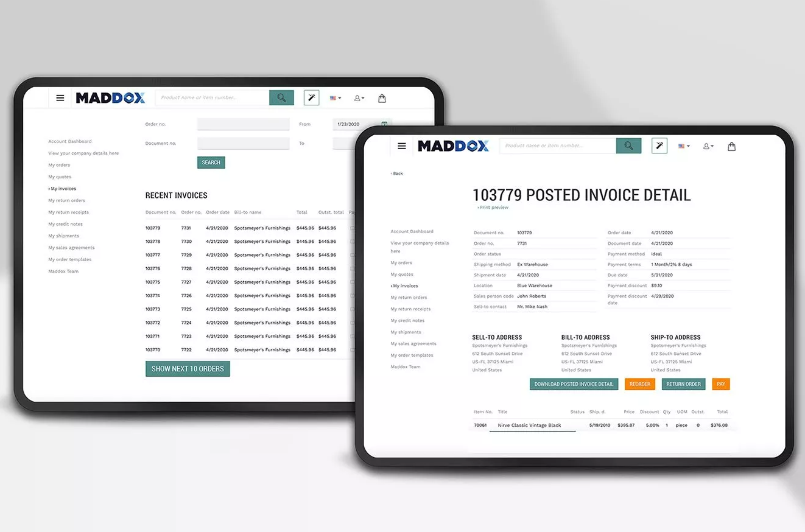The width and height of the screenshot is (805, 532).
Task: Open language flag dropdown on invoices list tablet
Action: tap(336, 98)
